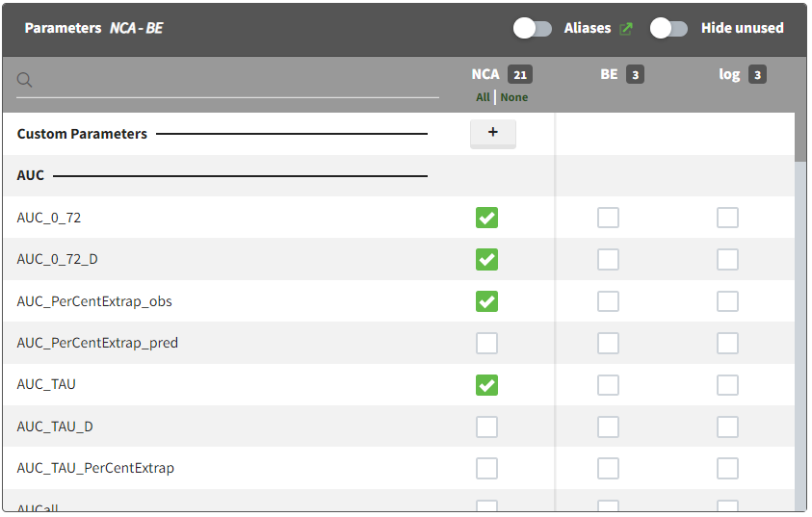Select the NCA column header

pyautogui.click(x=485, y=74)
